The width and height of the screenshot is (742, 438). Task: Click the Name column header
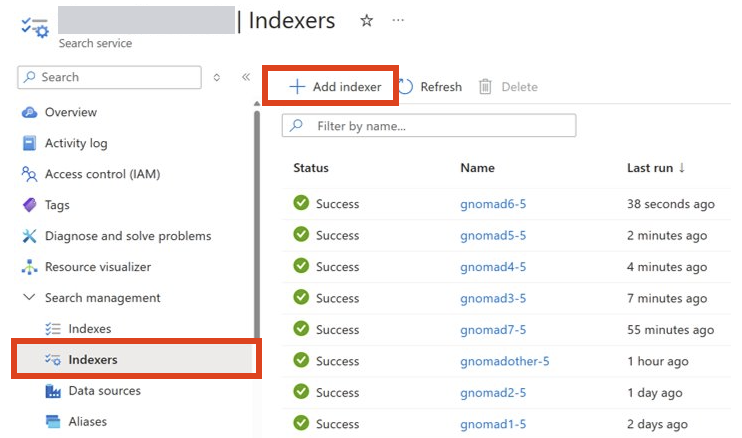477,168
